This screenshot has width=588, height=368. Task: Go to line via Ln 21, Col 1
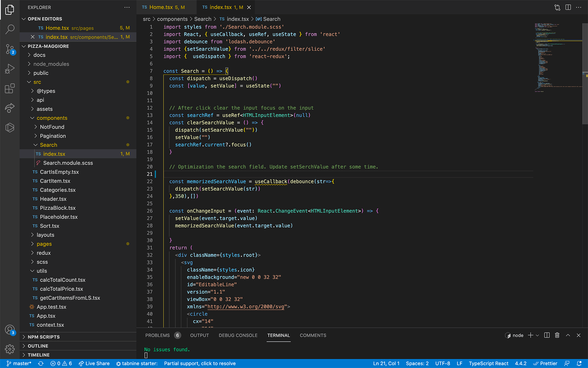[386, 363]
